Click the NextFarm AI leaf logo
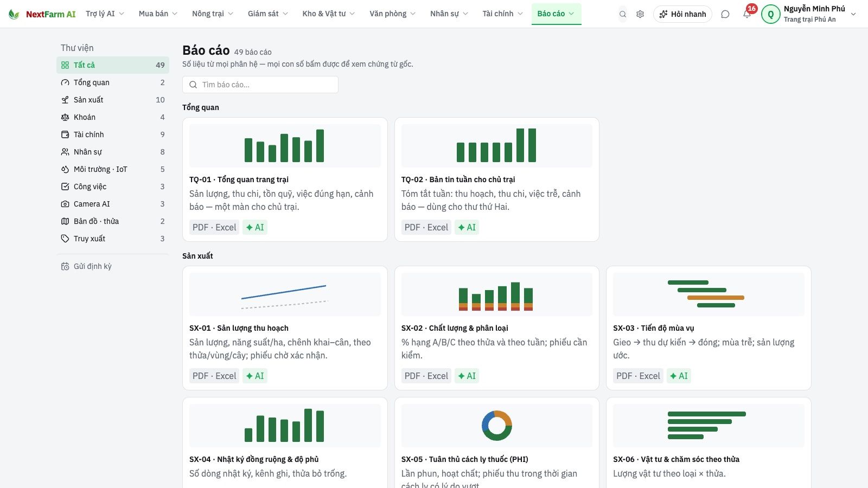This screenshot has width=868, height=488. [x=14, y=14]
